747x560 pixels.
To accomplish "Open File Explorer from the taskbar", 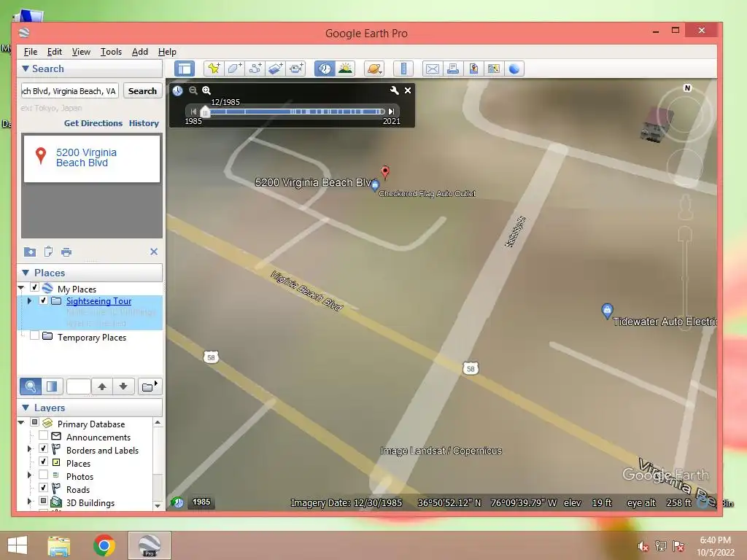I will pyautogui.click(x=59, y=545).
